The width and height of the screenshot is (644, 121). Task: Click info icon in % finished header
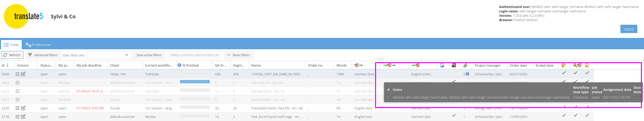click(179, 65)
